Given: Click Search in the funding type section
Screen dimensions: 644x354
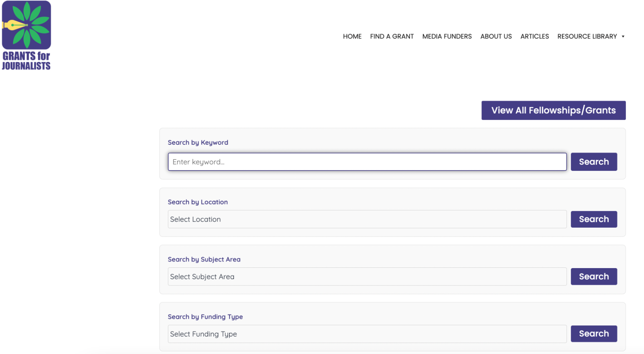Looking at the screenshot, I should tap(594, 334).
